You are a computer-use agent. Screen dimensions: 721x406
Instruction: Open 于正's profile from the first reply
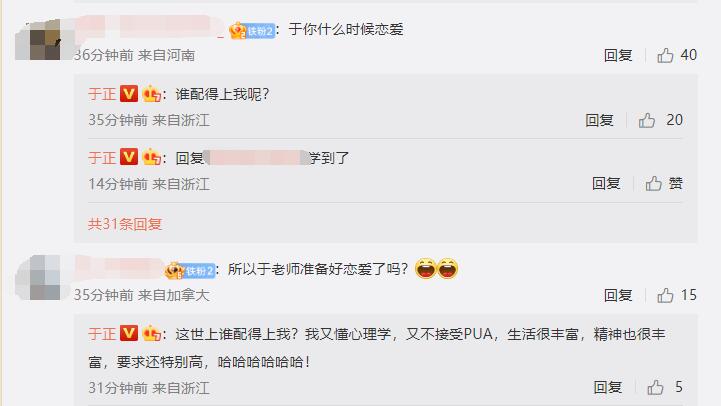(102, 94)
